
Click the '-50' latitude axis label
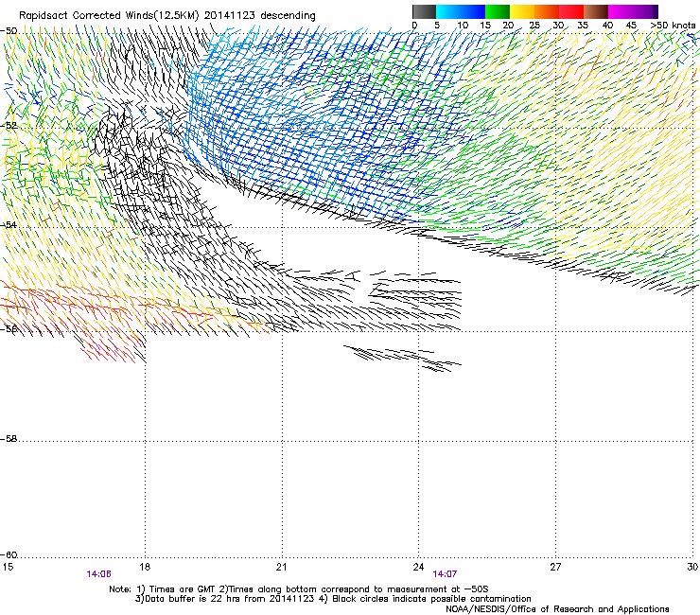[9, 31]
